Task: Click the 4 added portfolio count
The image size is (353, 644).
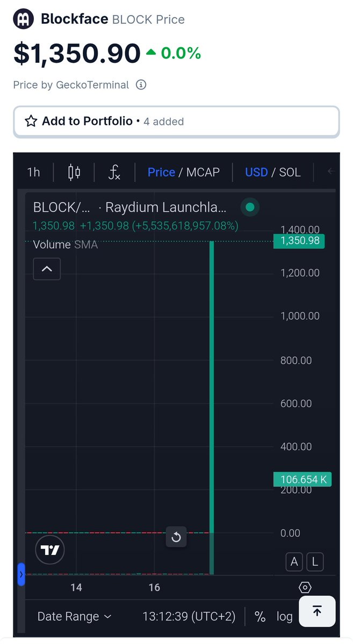Action: (164, 122)
